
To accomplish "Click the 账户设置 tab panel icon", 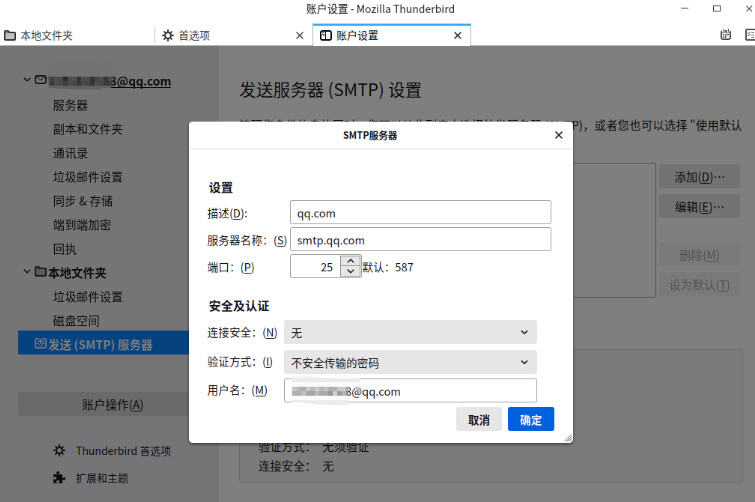I will click(325, 35).
